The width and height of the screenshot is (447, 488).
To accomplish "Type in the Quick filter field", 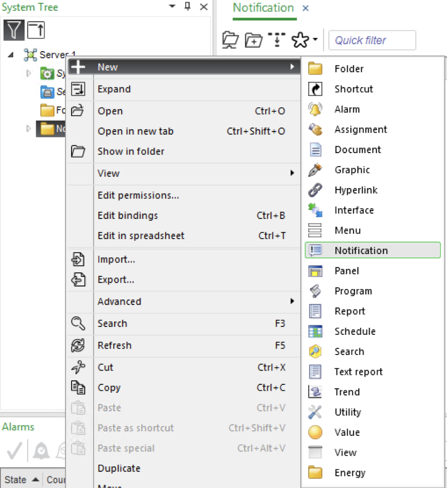I will pyautogui.click(x=372, y=40).
